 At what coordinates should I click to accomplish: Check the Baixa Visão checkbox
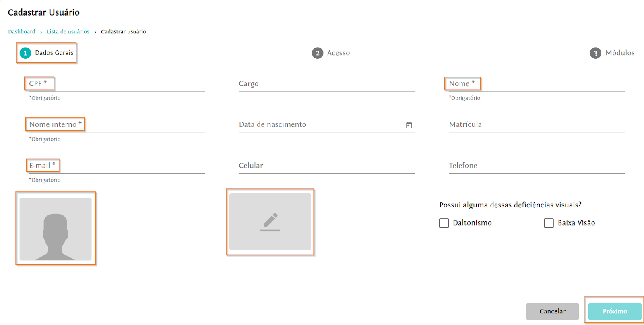coord(549,223)
